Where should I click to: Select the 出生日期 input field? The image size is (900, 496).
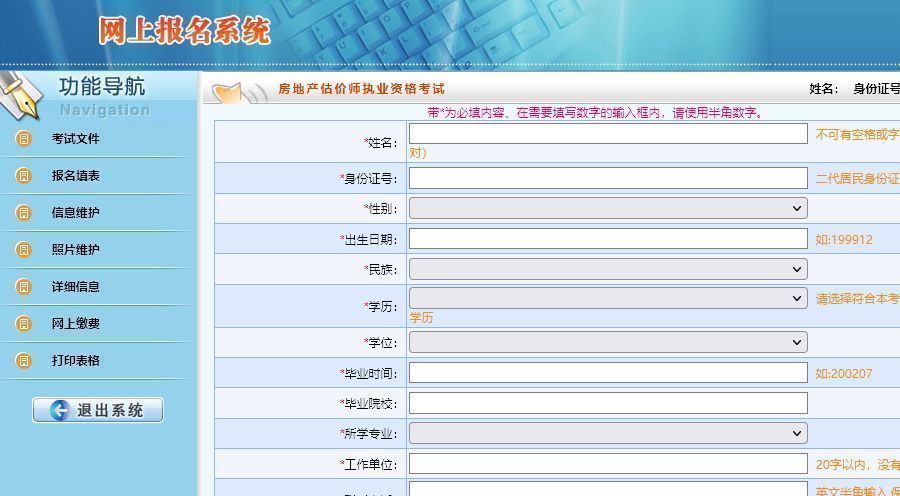607,238
